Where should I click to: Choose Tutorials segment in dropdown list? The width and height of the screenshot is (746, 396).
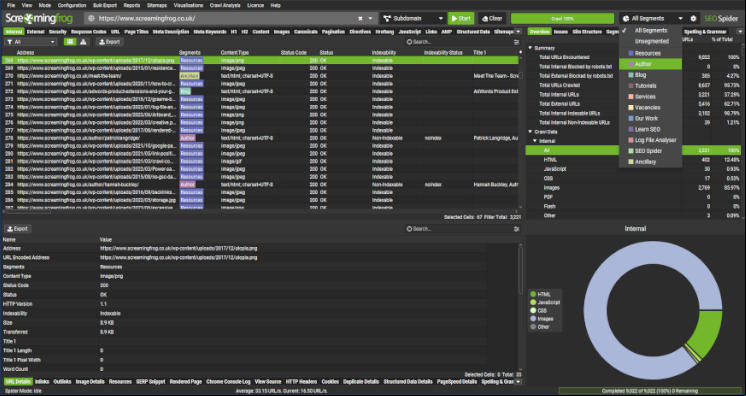650,86
